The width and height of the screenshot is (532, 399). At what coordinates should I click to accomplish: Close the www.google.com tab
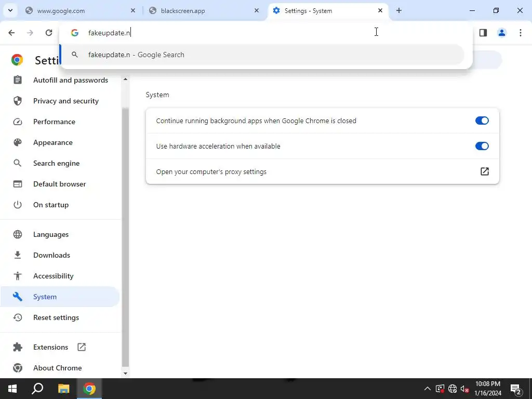click(x=133, y=10)
